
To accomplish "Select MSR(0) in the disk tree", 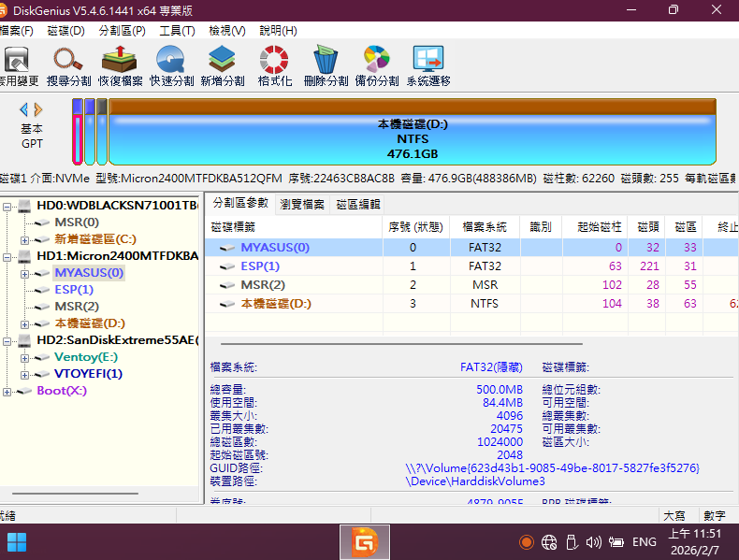I will [77, 223].
